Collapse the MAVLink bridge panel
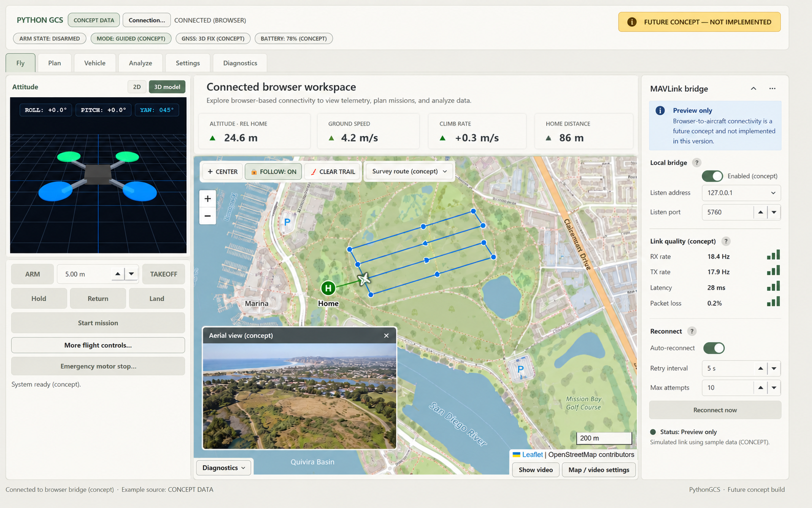The image size is (812, 508). pos(754,89)
